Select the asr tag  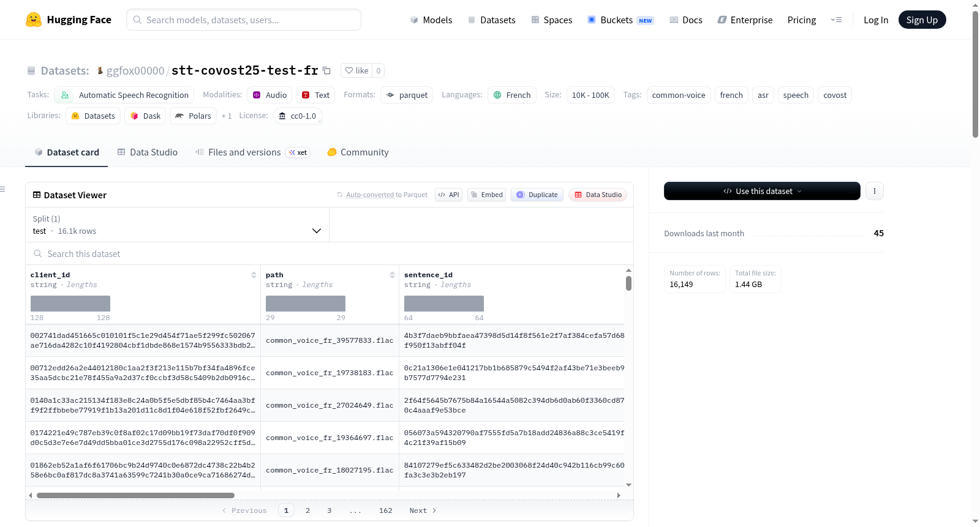(763, 95)
